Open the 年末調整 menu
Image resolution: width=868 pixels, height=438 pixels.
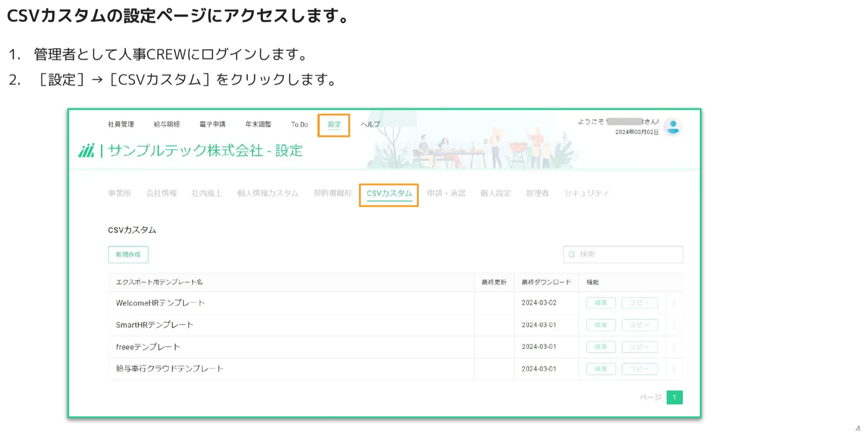point(258,124)
